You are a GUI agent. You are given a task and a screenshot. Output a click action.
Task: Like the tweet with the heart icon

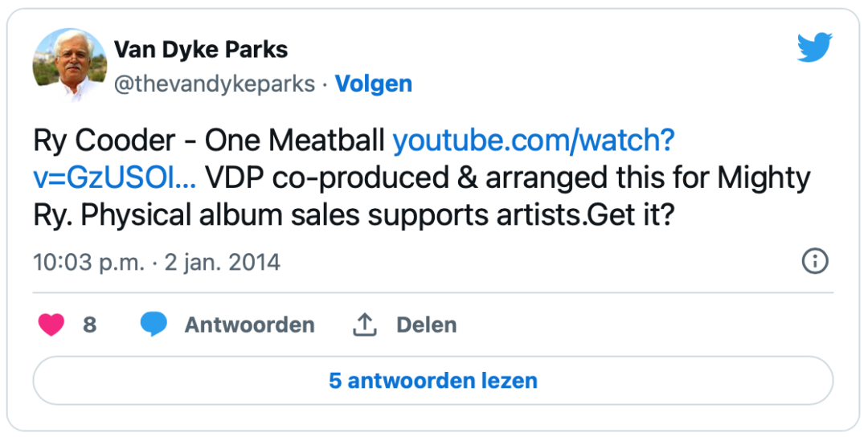(51, 325)
